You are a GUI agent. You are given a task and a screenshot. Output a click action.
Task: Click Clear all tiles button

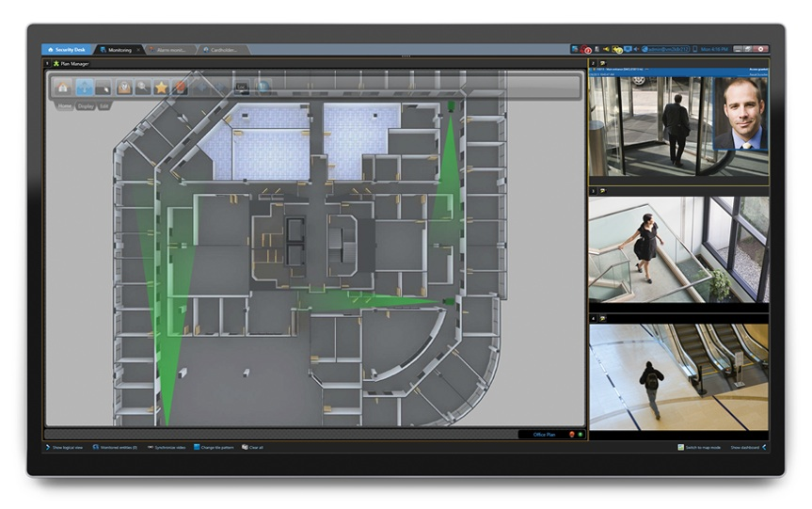[252, 448]
